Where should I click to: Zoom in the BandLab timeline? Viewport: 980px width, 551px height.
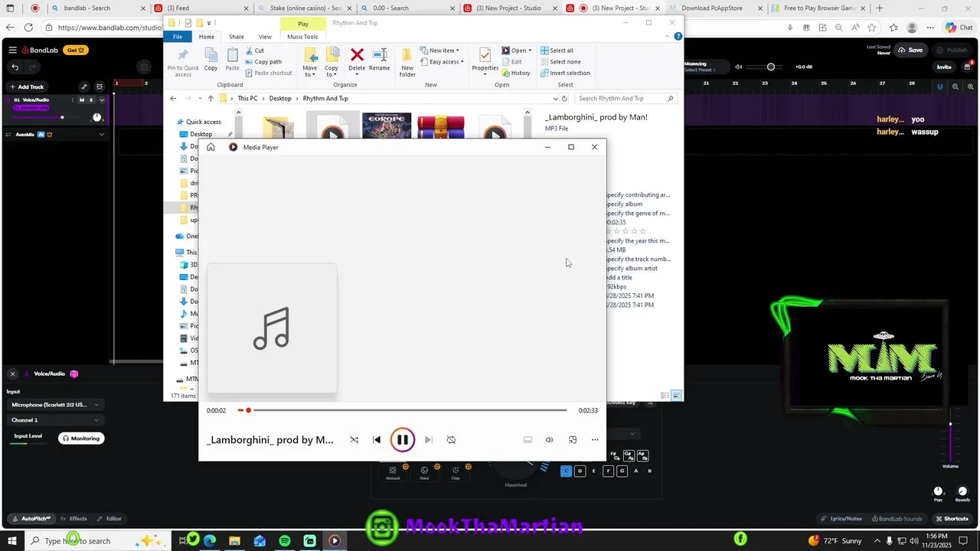969,86
